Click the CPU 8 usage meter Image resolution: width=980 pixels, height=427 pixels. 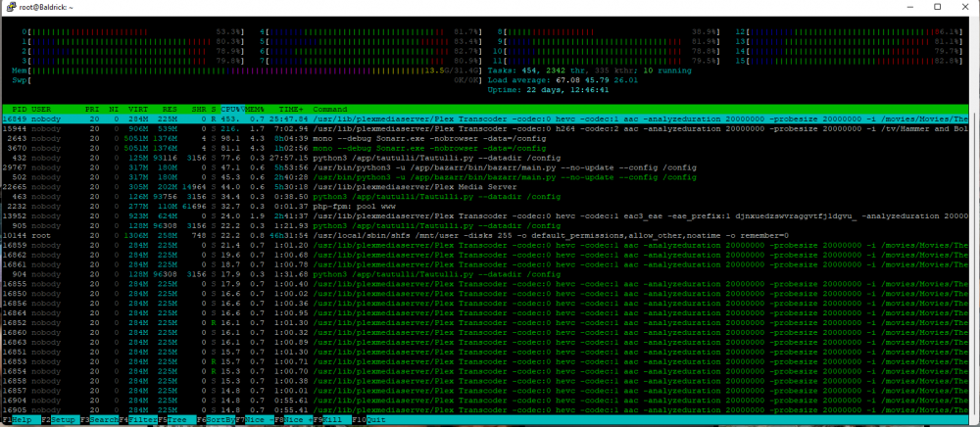click(609, 31)
